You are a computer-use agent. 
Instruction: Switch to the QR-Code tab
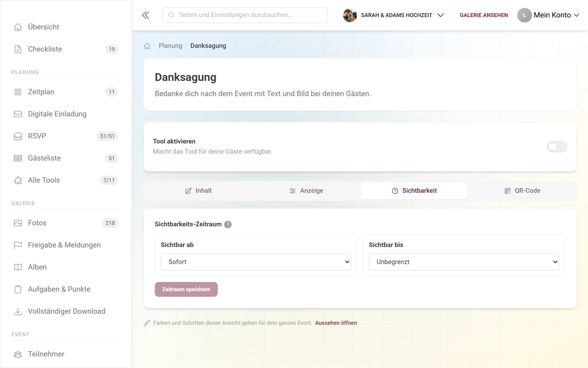tap(522, 191)
